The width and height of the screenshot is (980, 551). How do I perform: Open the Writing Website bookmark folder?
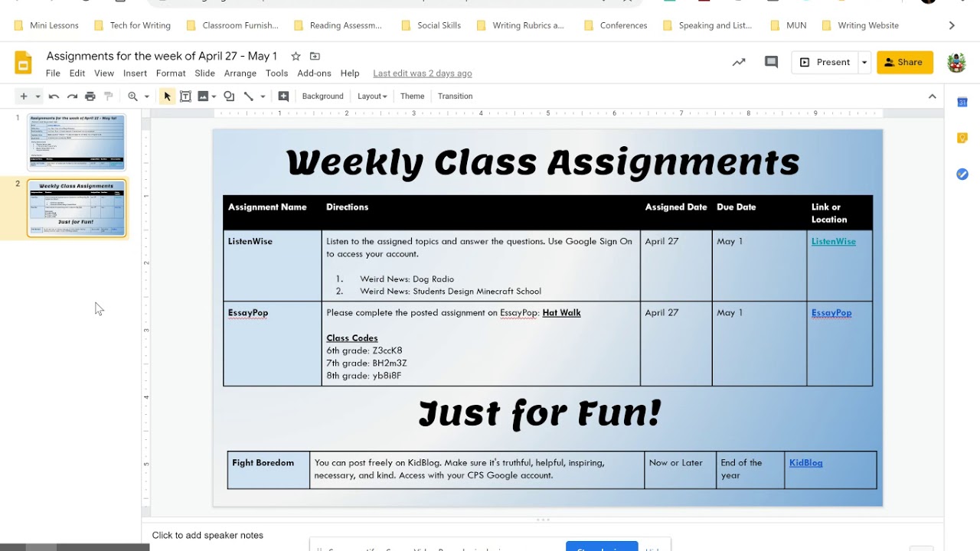pos(861,25)
